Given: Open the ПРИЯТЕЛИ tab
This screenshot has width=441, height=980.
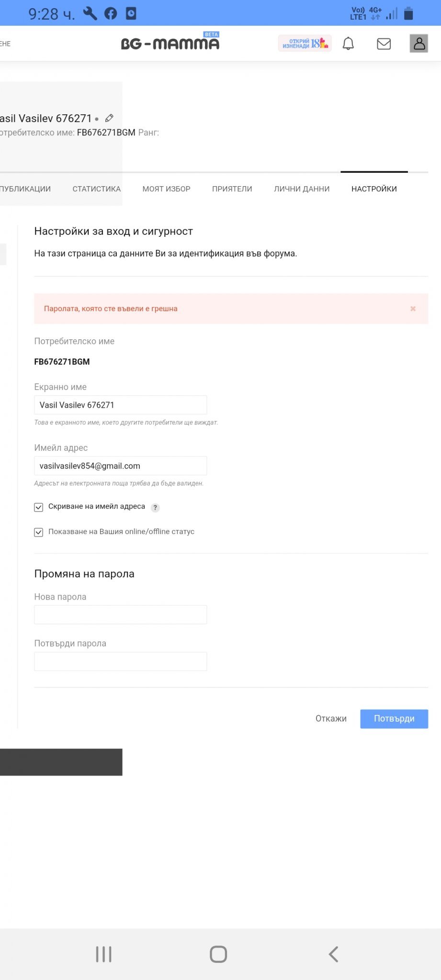Looking at the screenshot, I should pos(232,189).
